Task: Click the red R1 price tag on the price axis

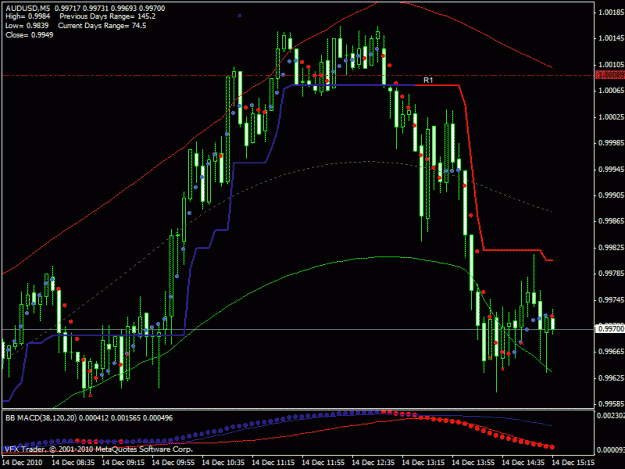Action: tap(610, 75)
